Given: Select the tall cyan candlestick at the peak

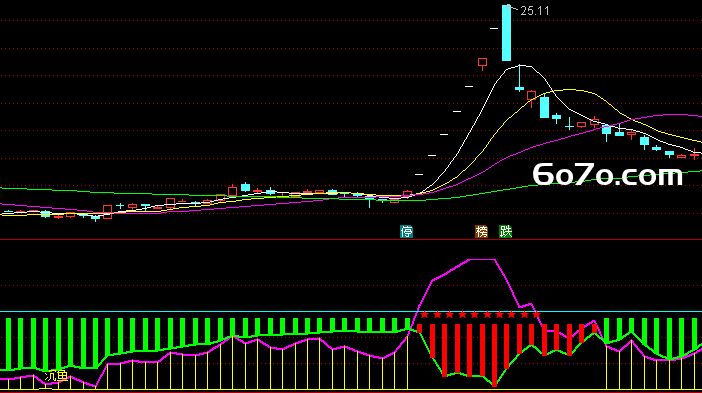Looking at the screenshot, I should tap(506, 33).
